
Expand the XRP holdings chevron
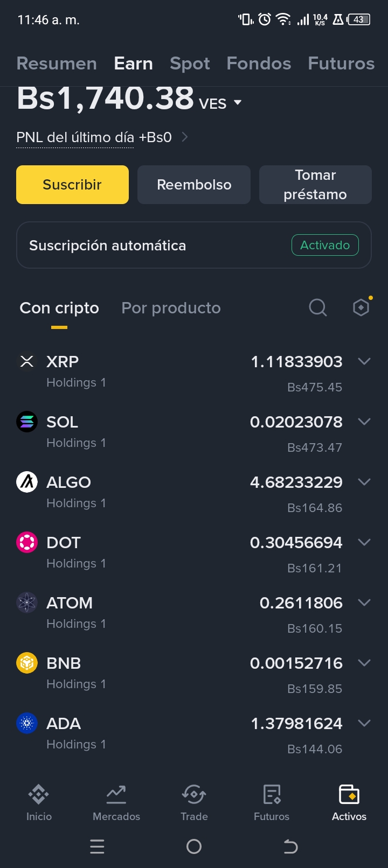(x=364, y=361)
